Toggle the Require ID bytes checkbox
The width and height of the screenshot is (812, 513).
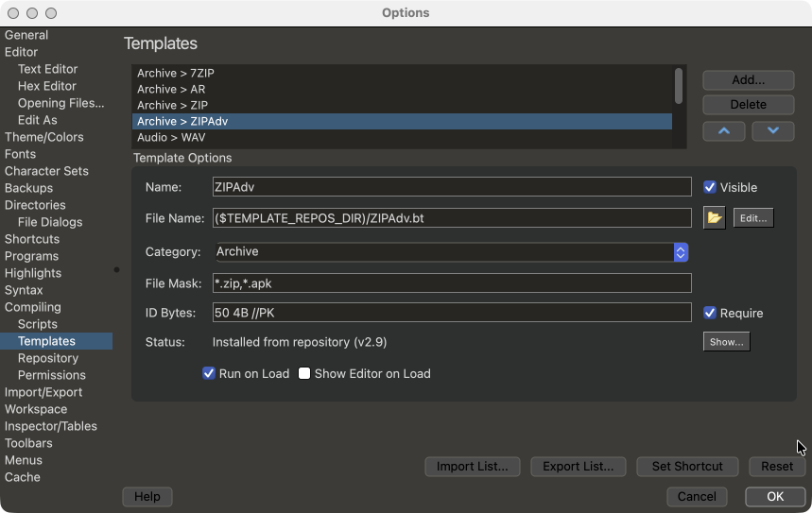point(710,313)
